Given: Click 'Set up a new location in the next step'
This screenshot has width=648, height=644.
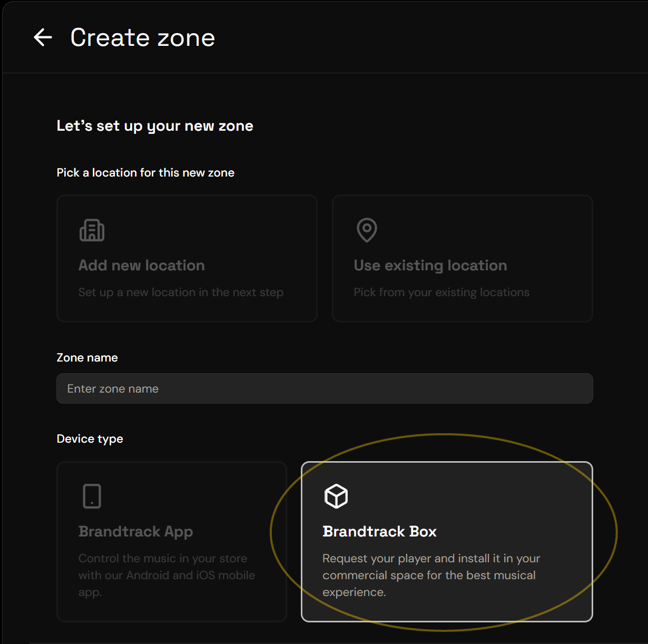Looking at the screenshot, I should (181, 292).
